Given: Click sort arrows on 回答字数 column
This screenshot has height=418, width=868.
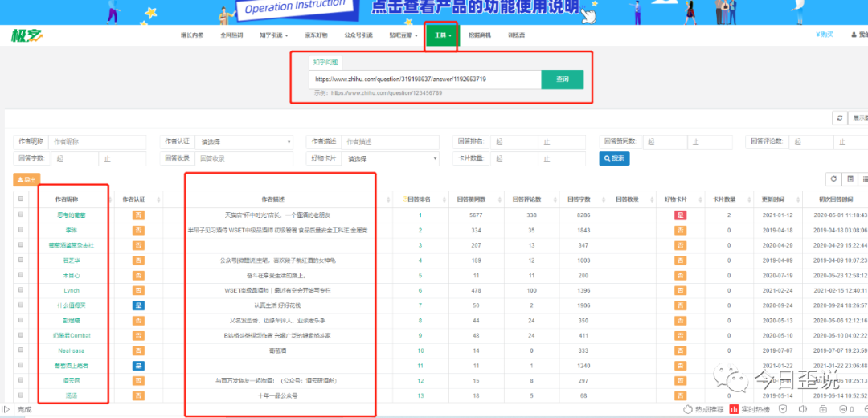Looking at the screenshot, I should pos(603,199).
